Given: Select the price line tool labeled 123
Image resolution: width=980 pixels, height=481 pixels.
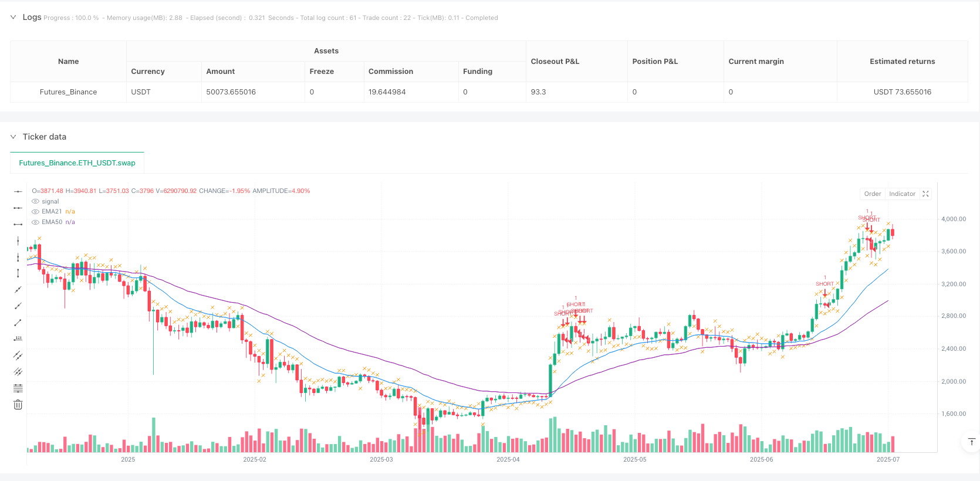Looking at the screenshot, I should pyautogui.click(x=18, y=339).
